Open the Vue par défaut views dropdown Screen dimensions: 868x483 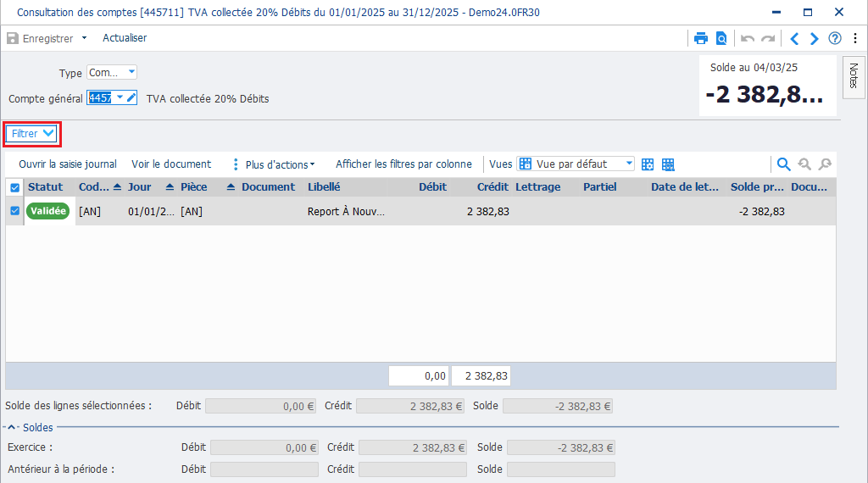pyautogui.click(x=628, y=164)
